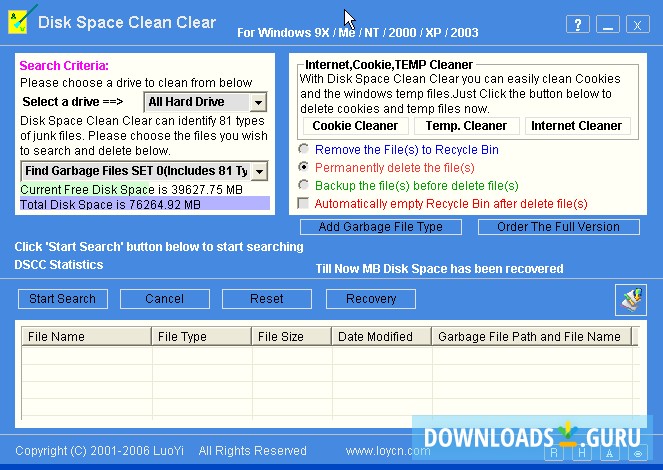Open the 'All Hard Drive' drive dropdown
Image resolution: width=663 pixels, height=470 pixels.
[258, 102]
